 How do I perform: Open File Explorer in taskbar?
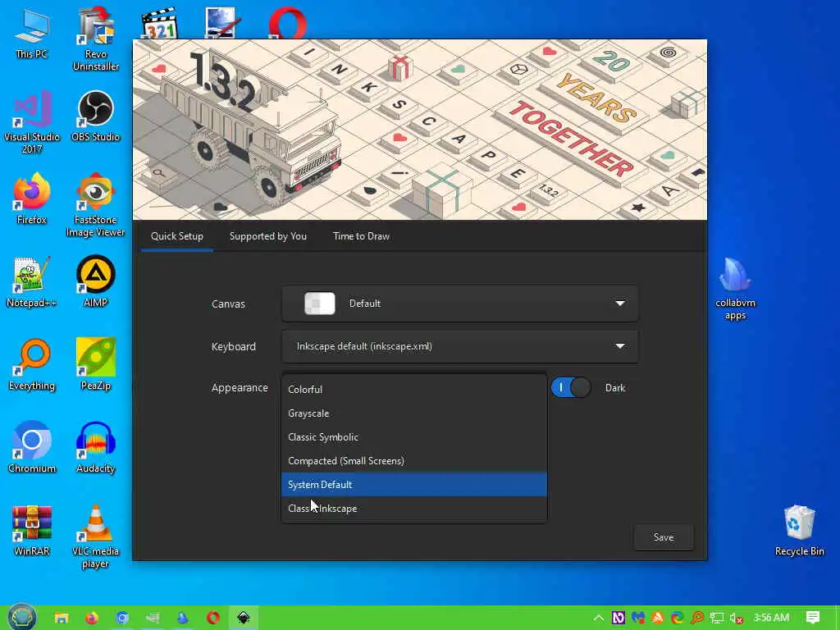click(x=62, y=619)
